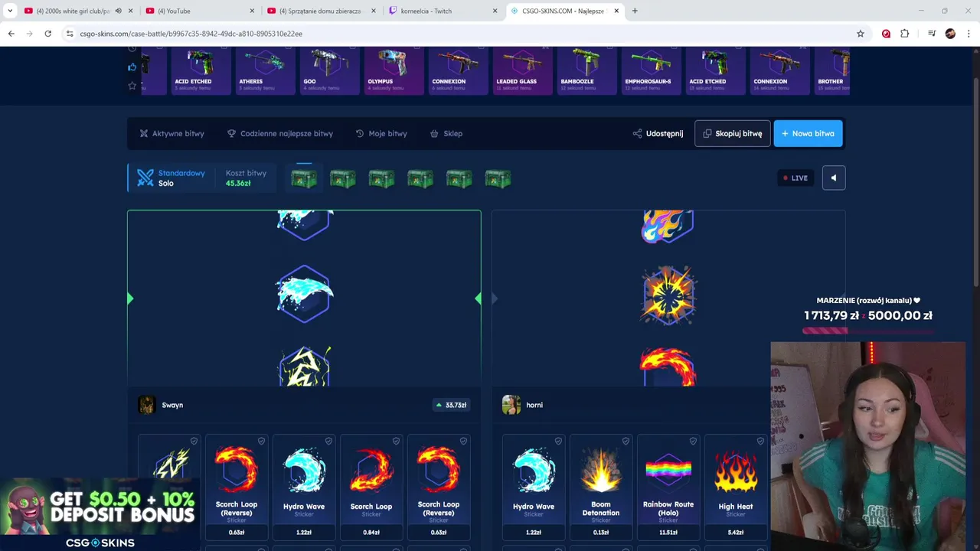980x551 pixels.
Task: Click the crossed-swords Standardowy Solo icon
Action: point(145,178)
